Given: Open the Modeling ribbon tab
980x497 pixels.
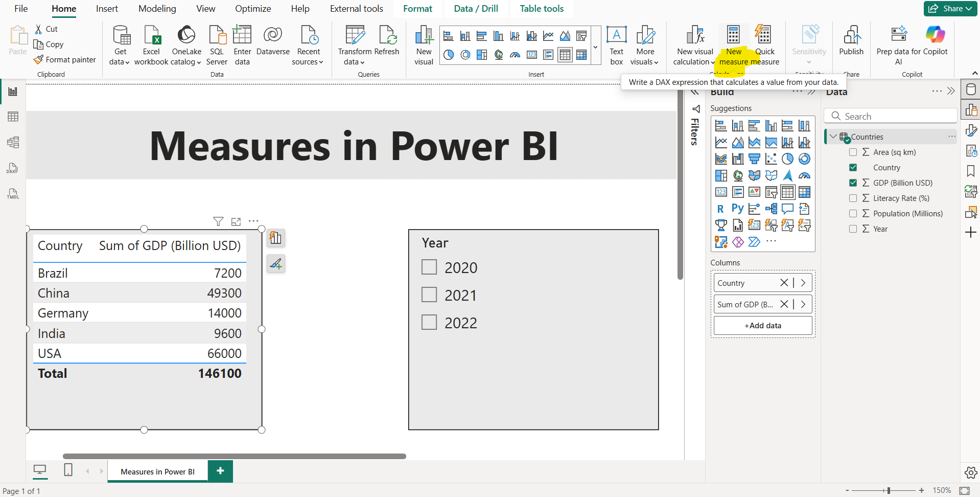Looking at the screenshot, I should coord(157,8).
